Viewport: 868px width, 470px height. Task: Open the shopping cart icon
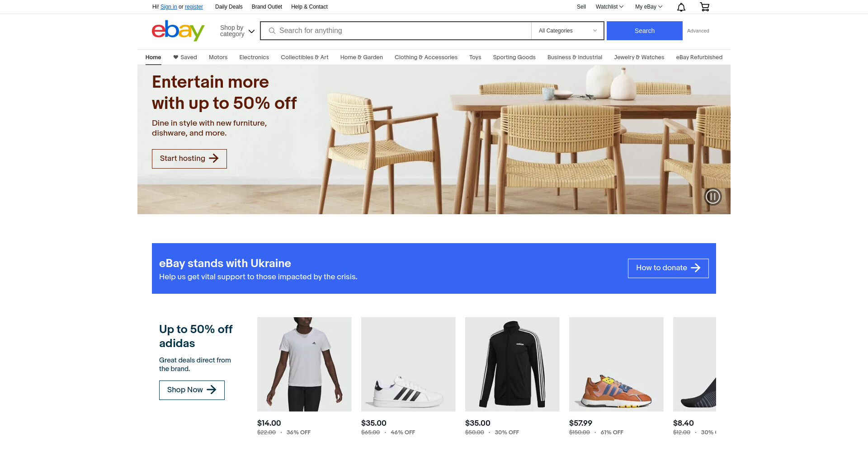click(x=704, y=7)
